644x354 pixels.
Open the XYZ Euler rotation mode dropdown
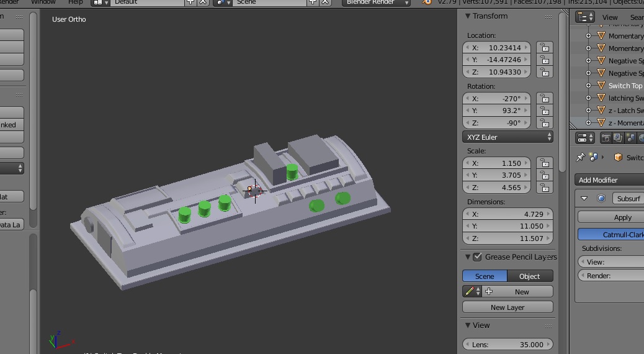pos(508,137)
